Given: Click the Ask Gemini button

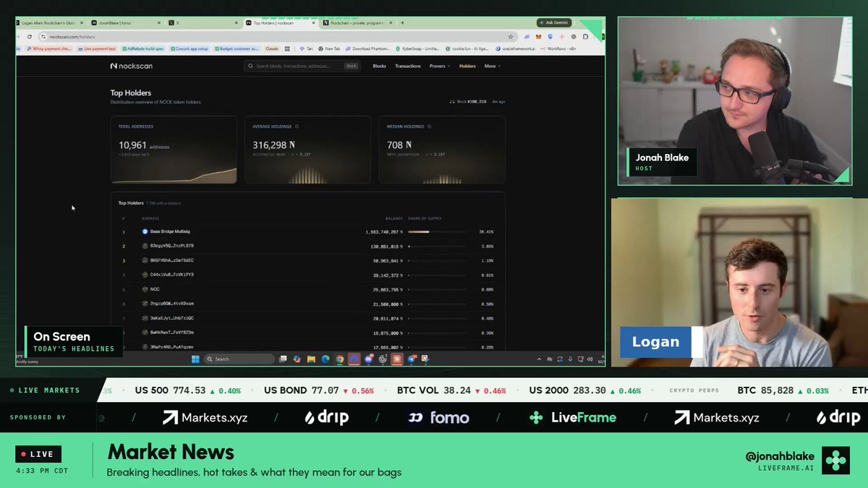Looking at the screenshot, I should [x=555, y=22].
